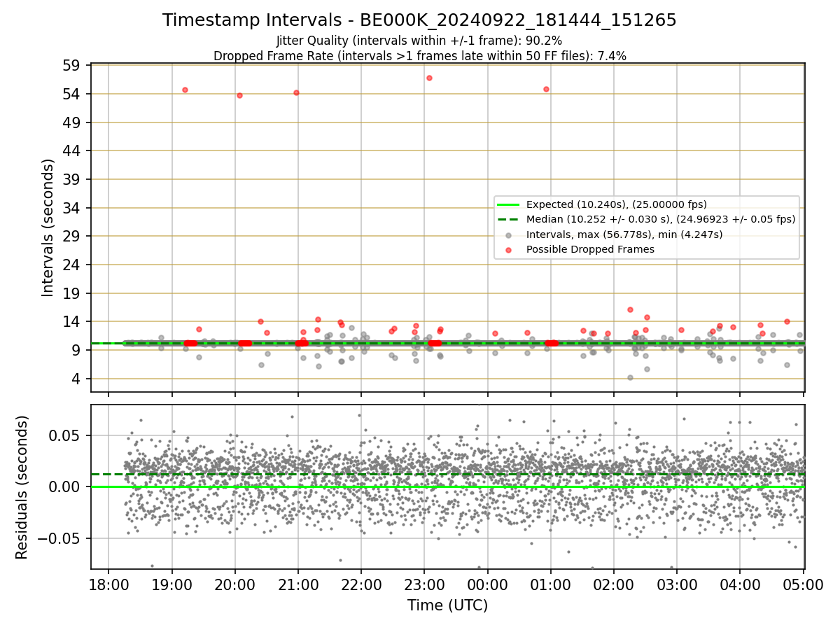Click the red outlier point just past 20:00 near 54
The image size is (840, 630).
[239, 95]
